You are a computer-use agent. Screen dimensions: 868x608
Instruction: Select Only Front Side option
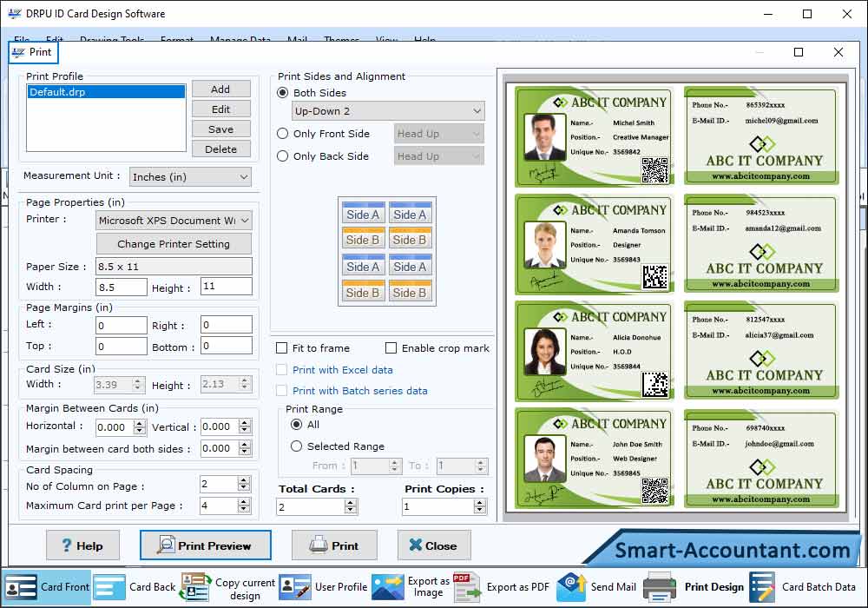(282, 134)
